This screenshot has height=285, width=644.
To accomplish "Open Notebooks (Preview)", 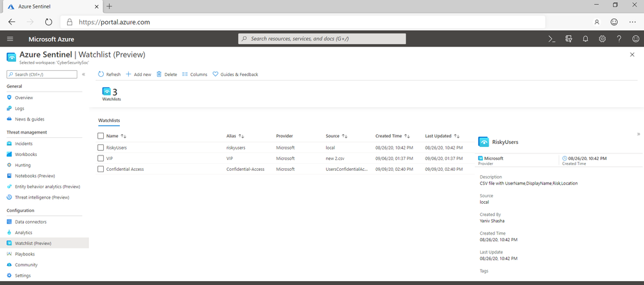I will click(x=35, y=176).
